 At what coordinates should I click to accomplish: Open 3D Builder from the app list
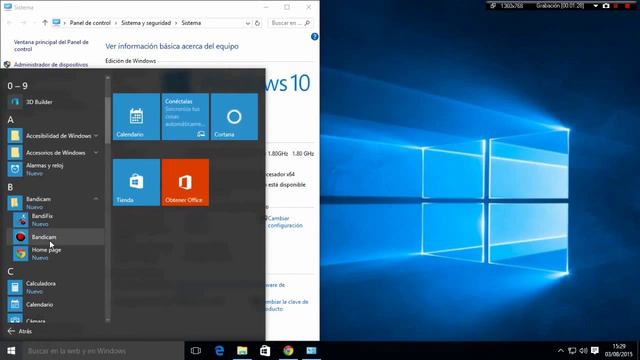tap(55, 102)
